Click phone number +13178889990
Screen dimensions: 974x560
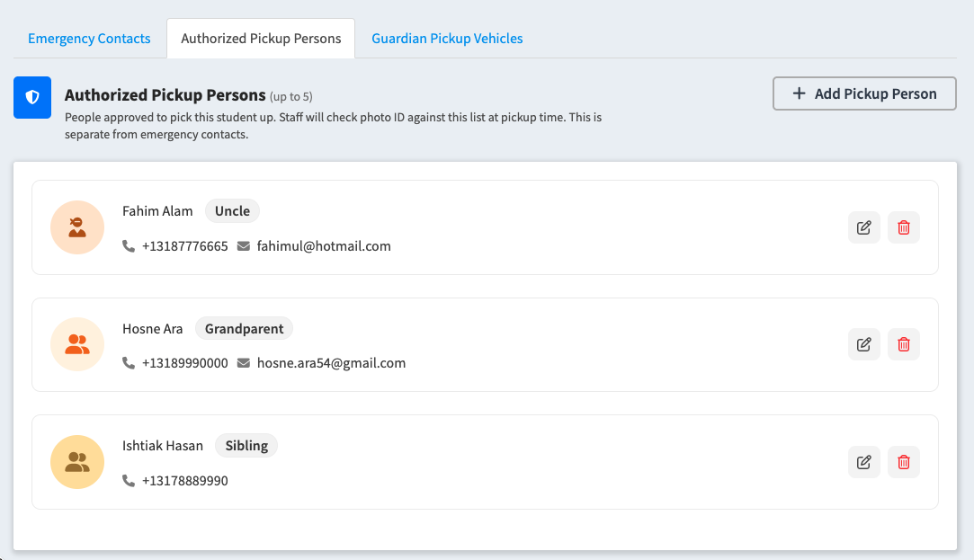tap(185, 481)
